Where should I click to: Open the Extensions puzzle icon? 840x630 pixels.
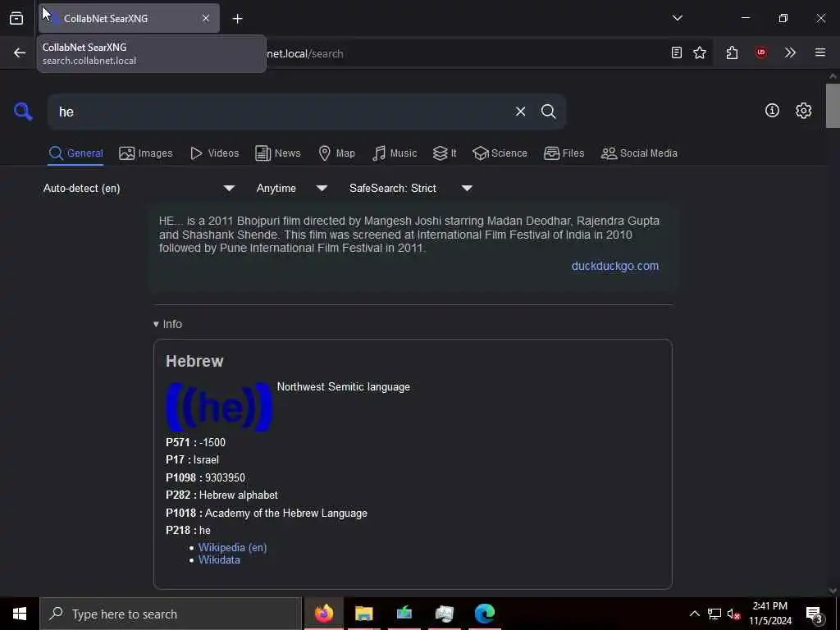point(732,52)
